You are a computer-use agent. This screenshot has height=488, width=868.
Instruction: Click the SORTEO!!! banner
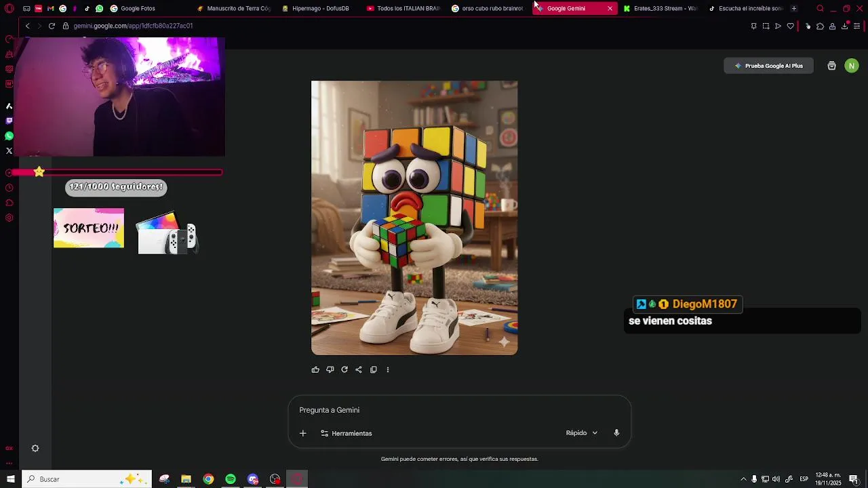(89, 228)
